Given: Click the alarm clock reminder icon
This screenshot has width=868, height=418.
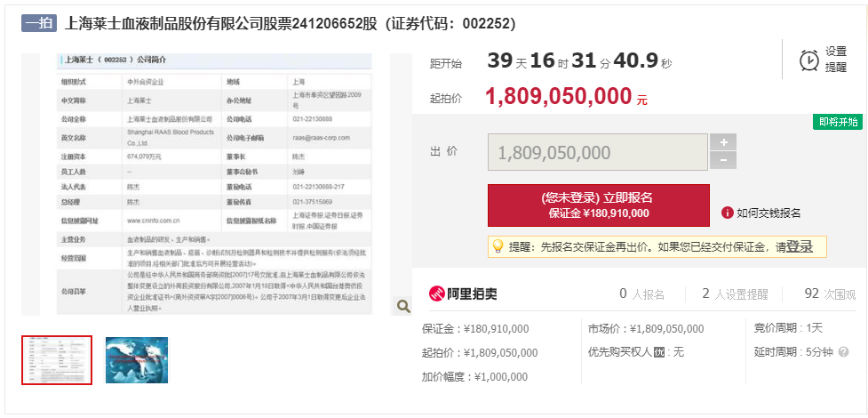Looking at the screenshot, I should pos(809,60).
